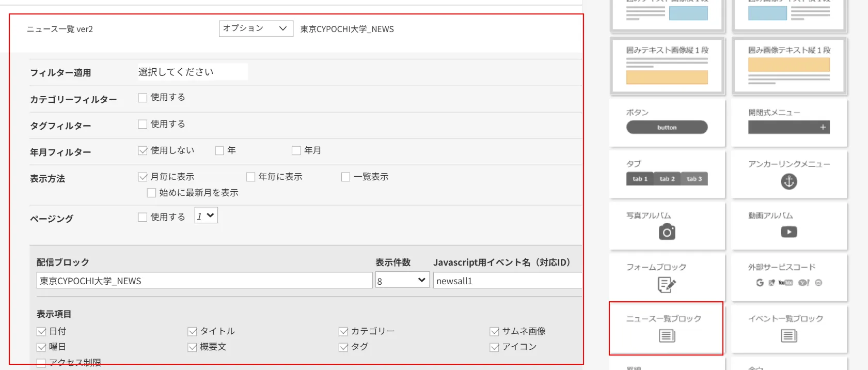Insert the photo album camera icon

pyautogui.click(x=667, y=232)
